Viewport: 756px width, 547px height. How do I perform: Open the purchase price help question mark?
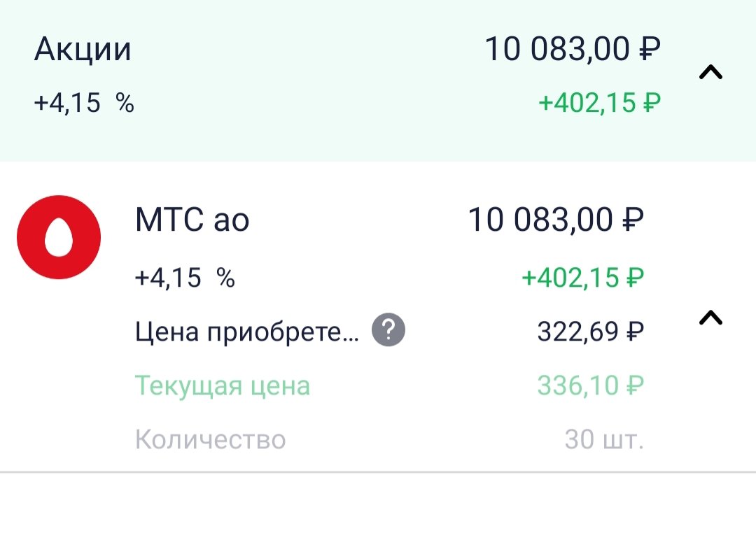click(388, 331)
